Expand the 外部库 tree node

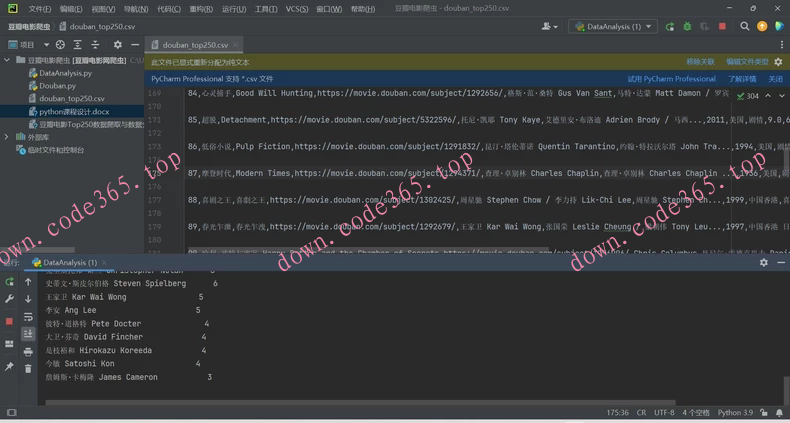[7, 137]
